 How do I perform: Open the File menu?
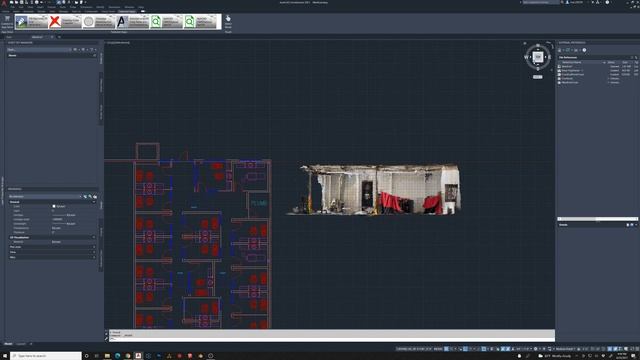pyautogui.click(x=12, y=7)
